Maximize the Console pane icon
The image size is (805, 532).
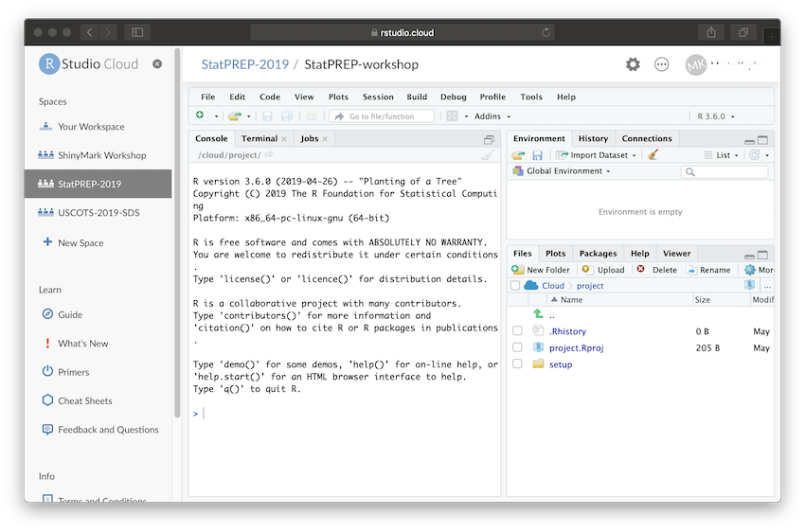coord(489,139)
